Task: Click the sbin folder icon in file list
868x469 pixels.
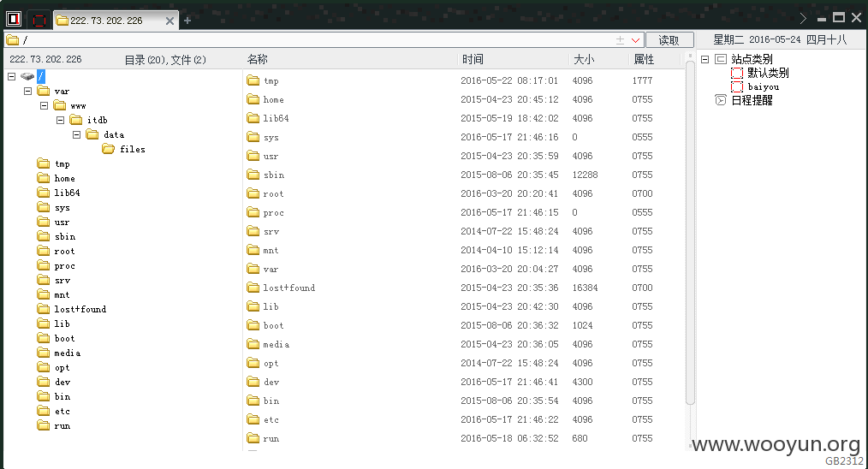Action: point(253,175)
